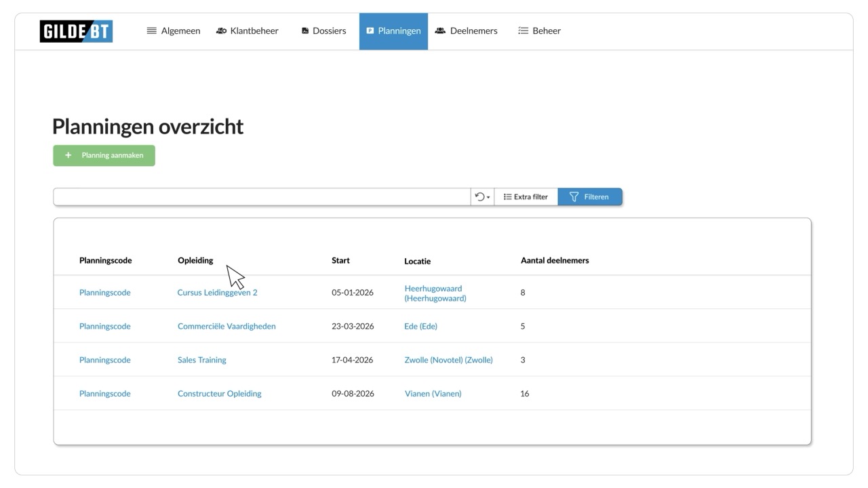The width and height of the screenshot is (868, 488).
Task: Click participant count 3 for Sales Training
Action: (523, 360)
